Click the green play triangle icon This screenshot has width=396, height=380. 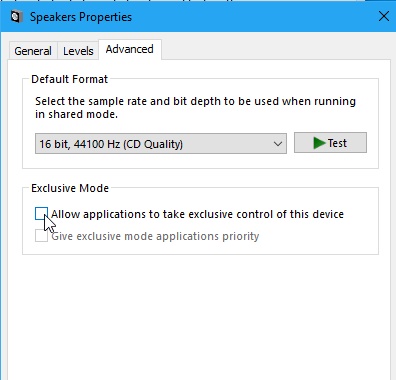click(x=319, y=143)
